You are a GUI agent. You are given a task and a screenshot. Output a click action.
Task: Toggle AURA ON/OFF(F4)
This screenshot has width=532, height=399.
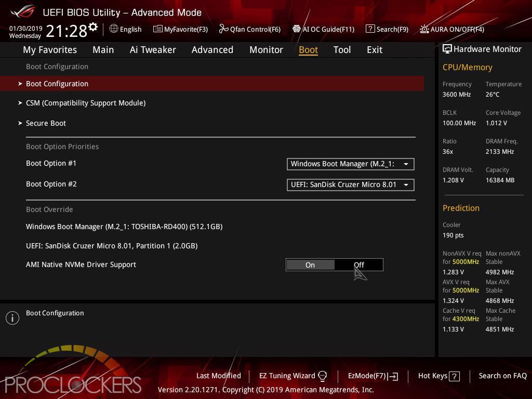pyautogui.click(x=452, y=29)
